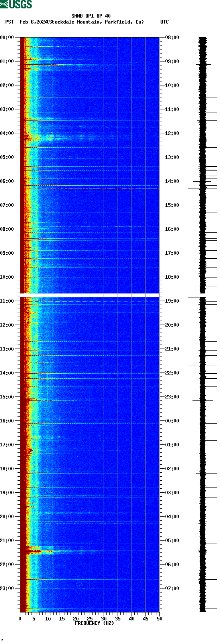220x644 pixels.
Task: Click the PST time label 18:00
Action: [x=7, y=469]
